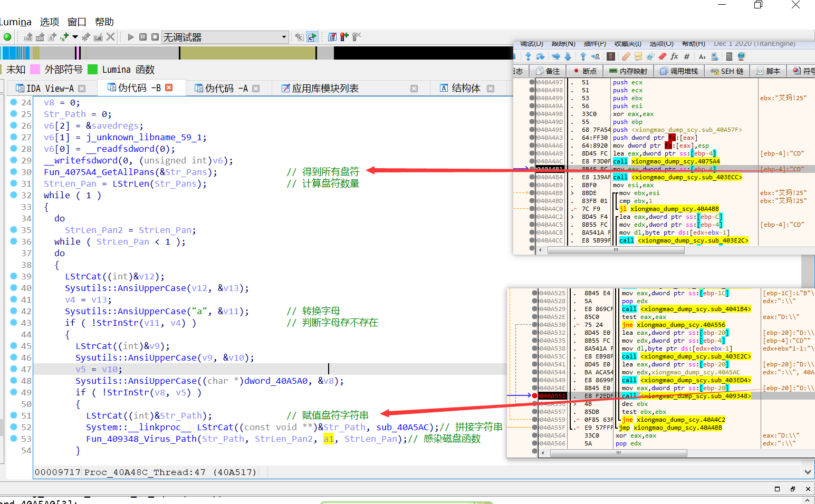Image resolution: width=815 pixels, height=504 pixels.
Task: Toggle the breakpoint bullet at 040A497 in x64dbg
Action: point(532,82)
